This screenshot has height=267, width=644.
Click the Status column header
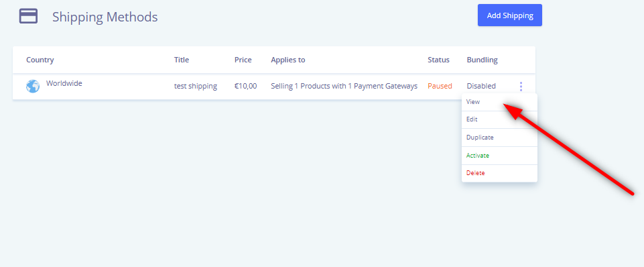pyautogui.click(x=439, y=60)
